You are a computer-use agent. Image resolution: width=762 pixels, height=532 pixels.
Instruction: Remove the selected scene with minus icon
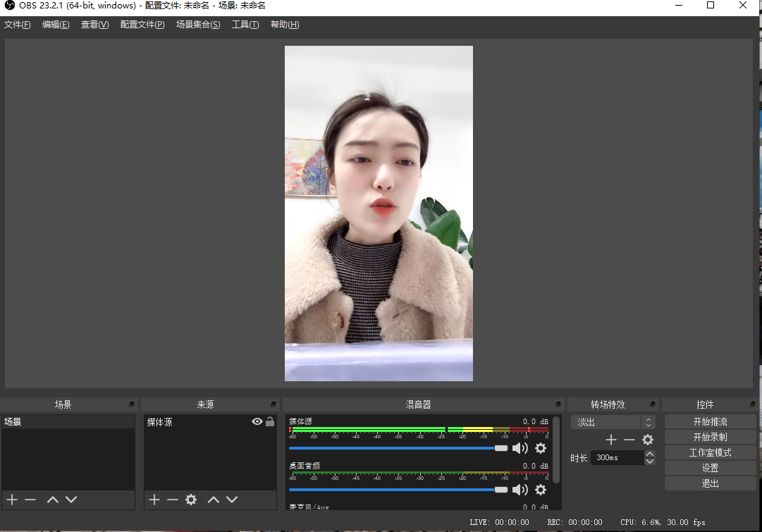pyautogui.click(x=30, y=500)
